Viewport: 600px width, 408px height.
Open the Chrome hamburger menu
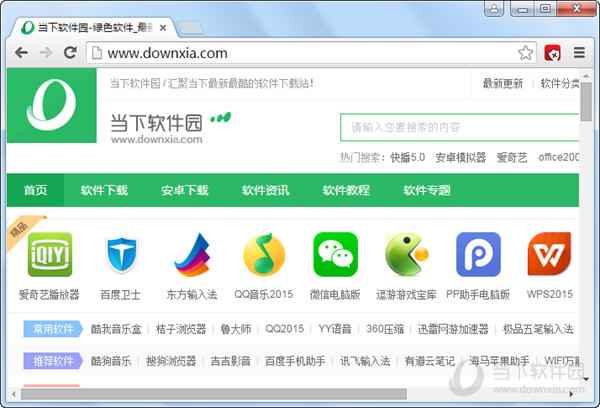pos(579,53)
